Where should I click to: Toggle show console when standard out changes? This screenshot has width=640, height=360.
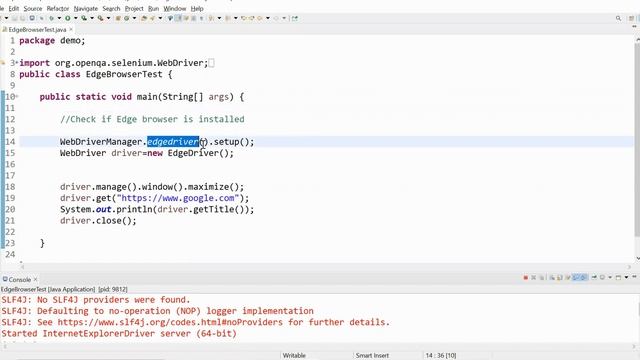pos(576,278)
